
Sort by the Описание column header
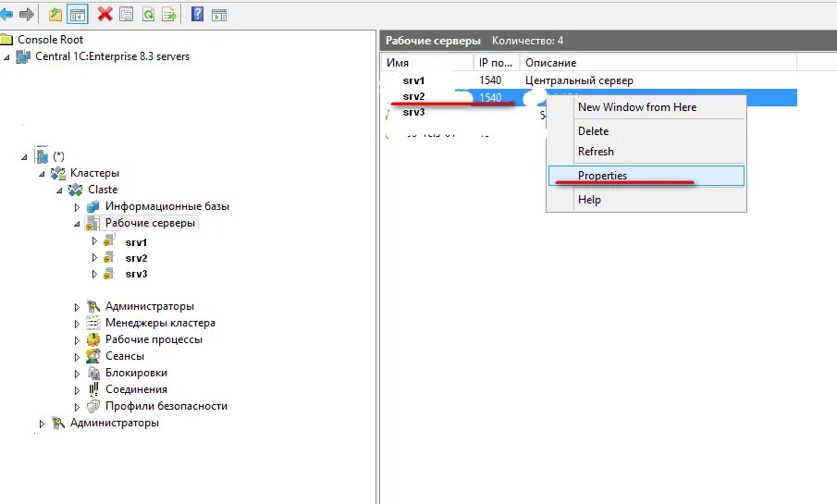(x=659, y=63)
